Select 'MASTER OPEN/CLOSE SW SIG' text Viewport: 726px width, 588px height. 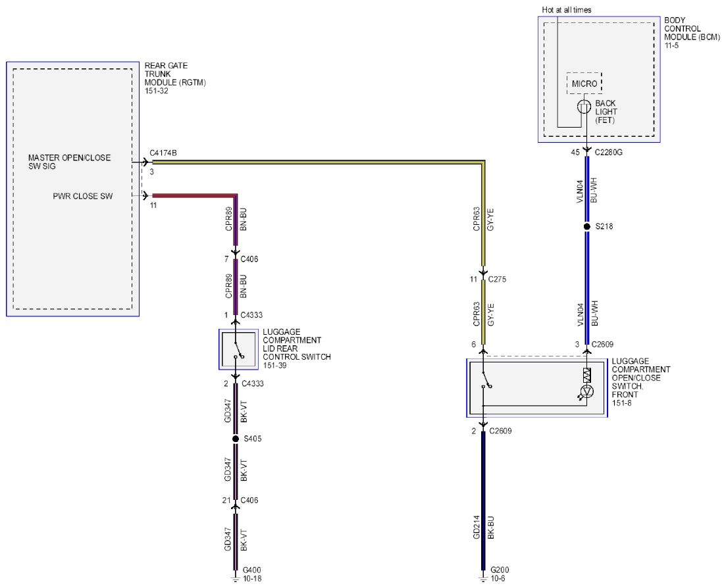click(70, 162)
